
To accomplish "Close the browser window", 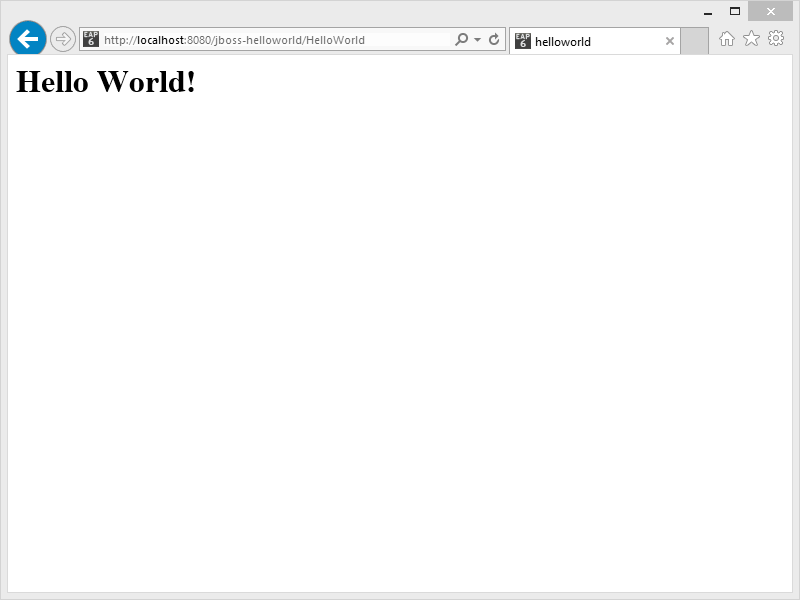I will coord(770,11).
